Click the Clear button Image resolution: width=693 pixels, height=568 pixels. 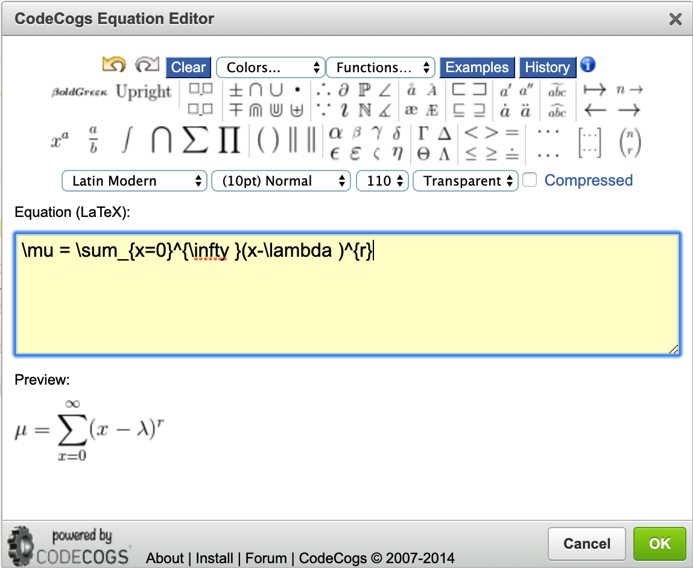[x=188, y=67]
